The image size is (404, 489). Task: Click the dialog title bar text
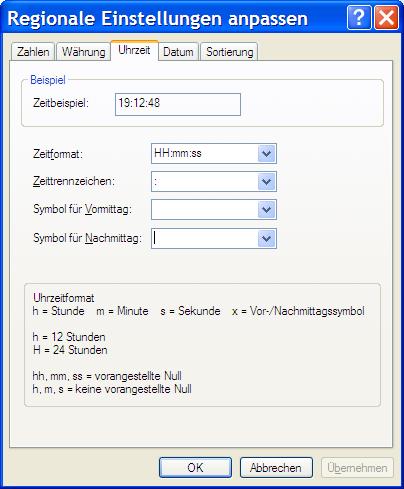coord(157,18)
